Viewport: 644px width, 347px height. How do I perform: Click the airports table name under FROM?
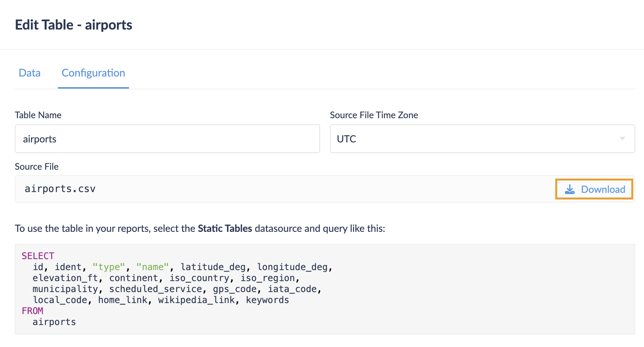click(x=54, y=322)
